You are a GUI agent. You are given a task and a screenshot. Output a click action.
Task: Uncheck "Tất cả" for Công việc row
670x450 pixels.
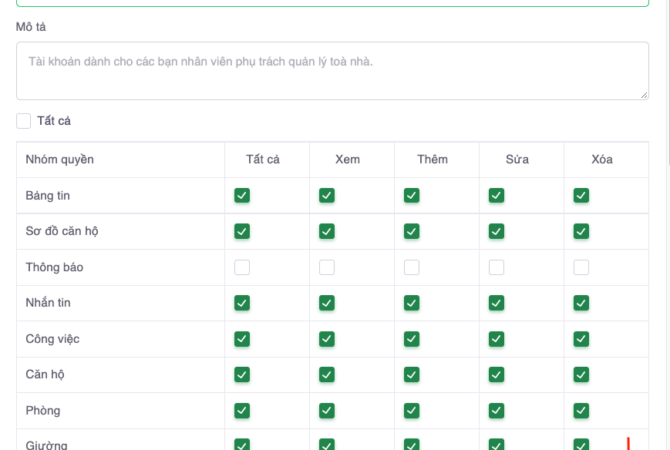(241, 339)
